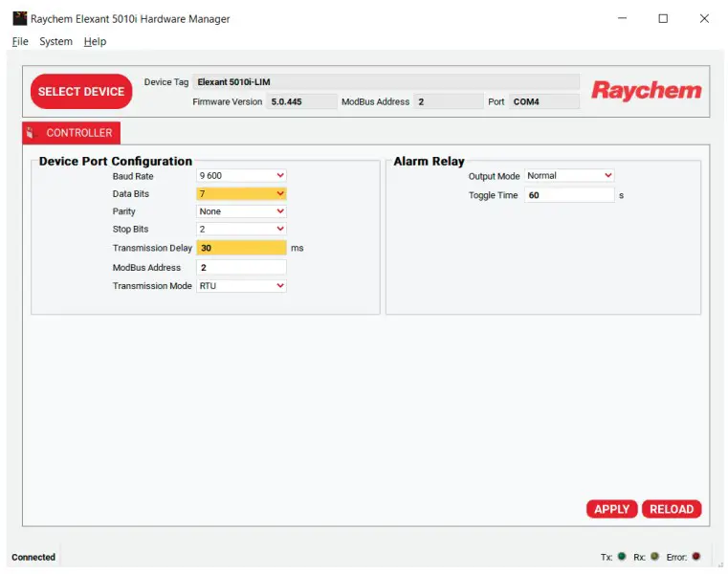Expand the Stop Bits dropdown
The width and height of the screenshot is (728, 574).
click(x=241, y=230)
